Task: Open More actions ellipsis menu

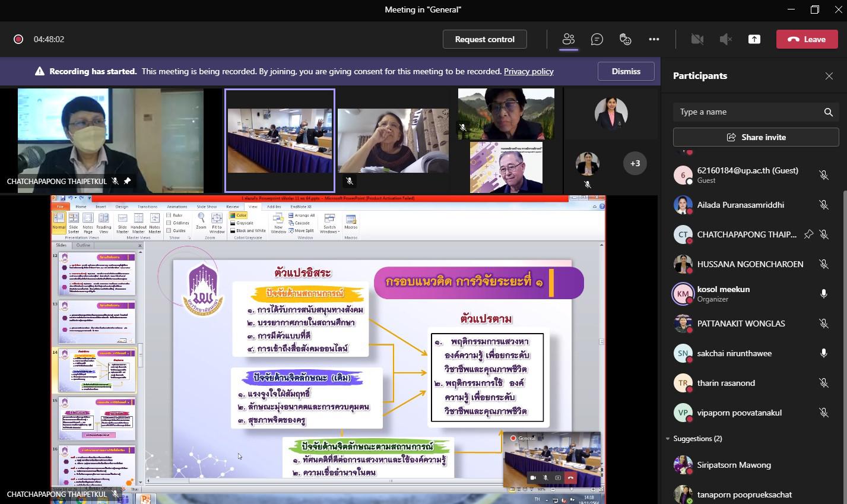Action: [x=654, y=39]
